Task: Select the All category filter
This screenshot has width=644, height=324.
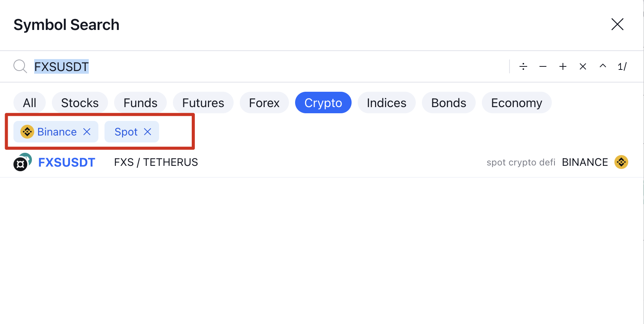Action: 29,102
